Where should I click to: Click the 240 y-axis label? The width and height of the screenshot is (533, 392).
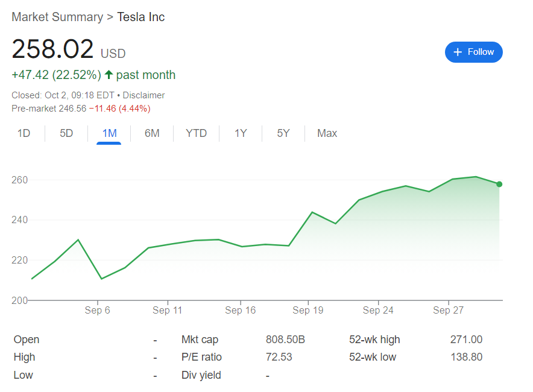coord(19,220)
